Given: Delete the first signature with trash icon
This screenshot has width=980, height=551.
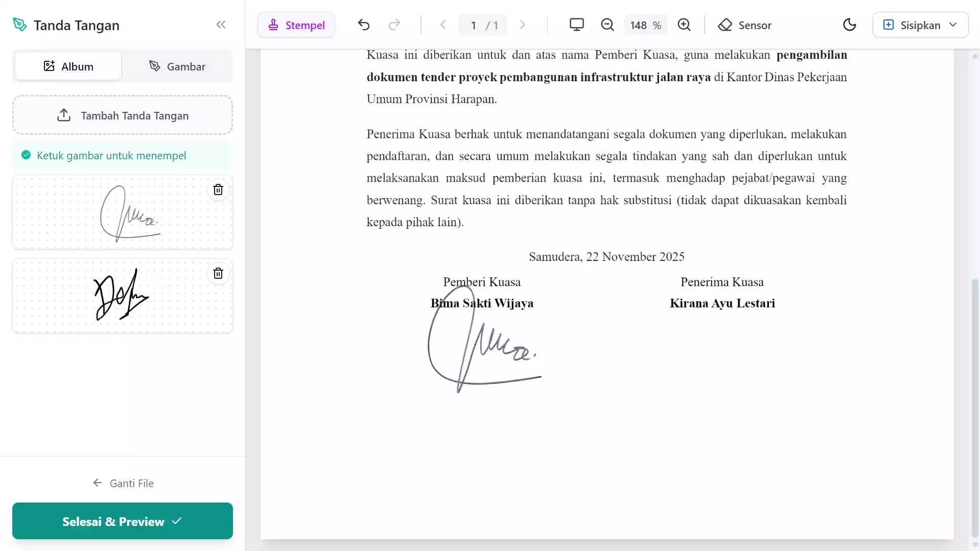Looking at the screenshot, I should [x=218, y=190].
